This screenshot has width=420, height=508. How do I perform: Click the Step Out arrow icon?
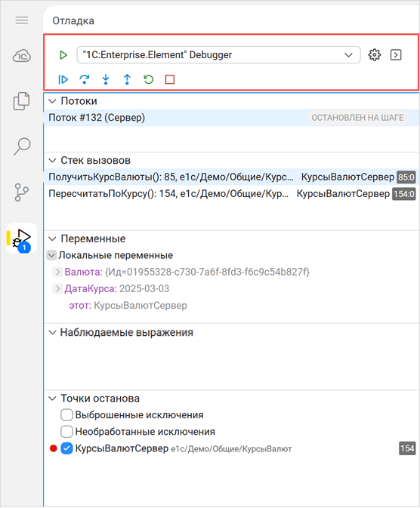click(x=127, y=79)
